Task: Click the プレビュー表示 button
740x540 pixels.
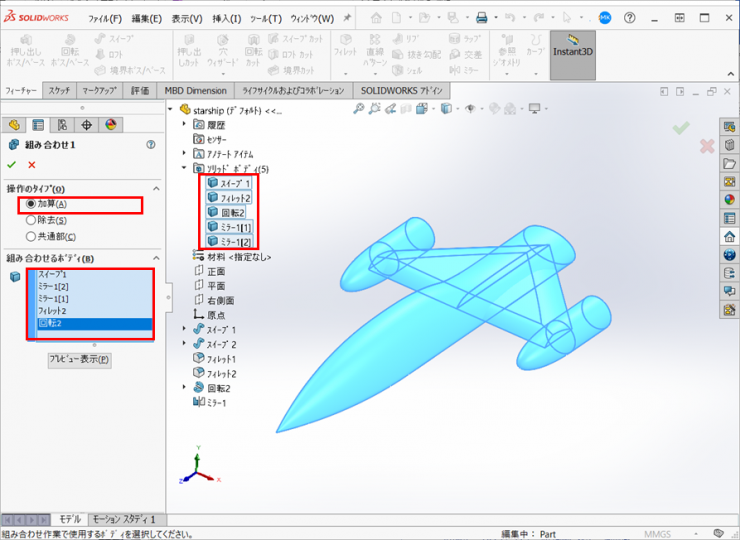Action: point(79,359)
